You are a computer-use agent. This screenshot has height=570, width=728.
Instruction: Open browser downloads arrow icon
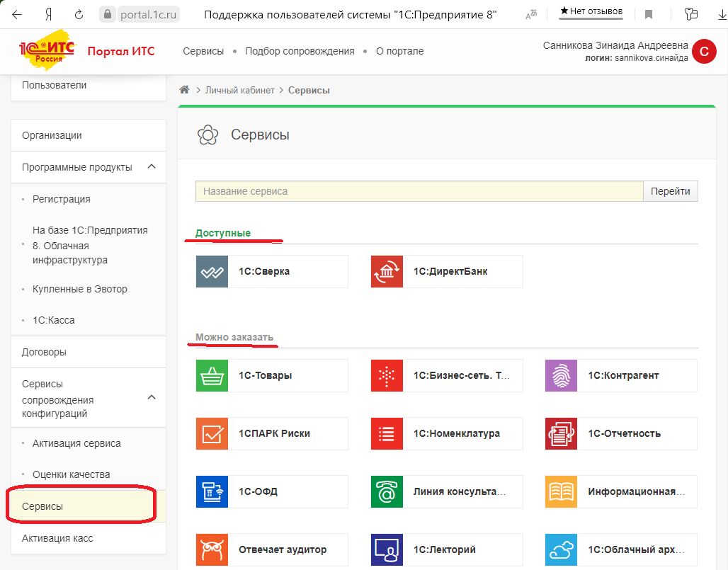722,15
